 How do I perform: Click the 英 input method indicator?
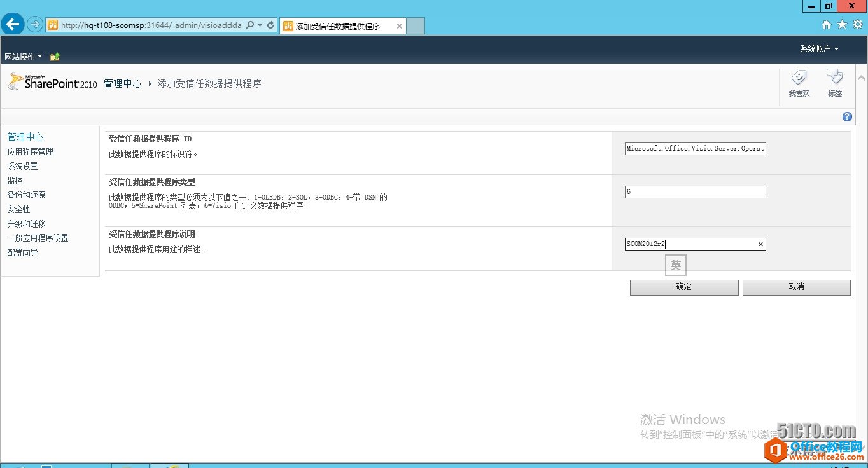[676, 265]
